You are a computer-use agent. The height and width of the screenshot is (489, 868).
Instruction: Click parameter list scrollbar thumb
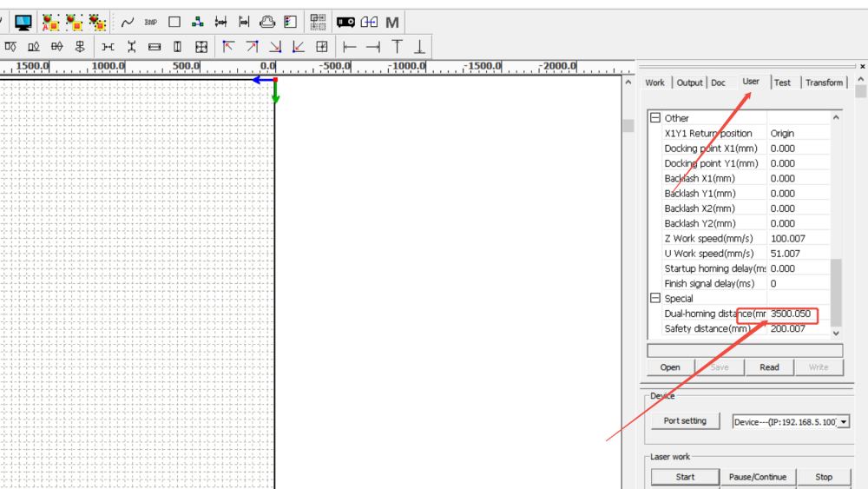pyautogui.click(x=836, y=293)
